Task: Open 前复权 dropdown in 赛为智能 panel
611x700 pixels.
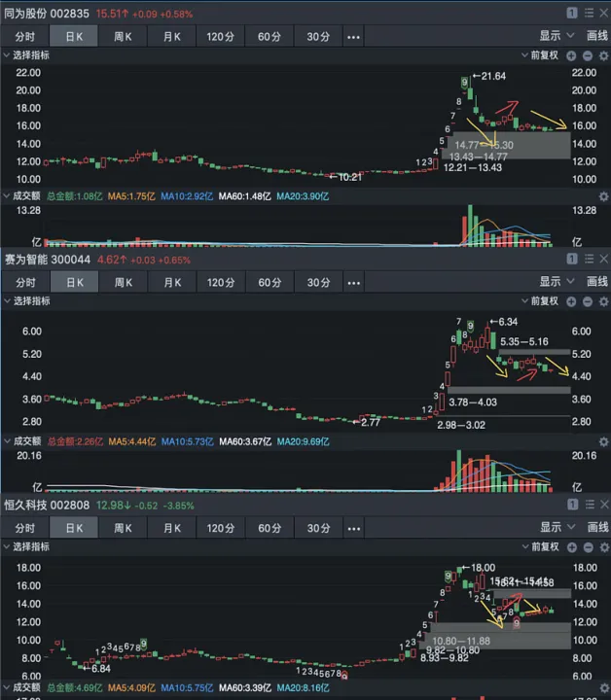Action: point(540,301)
